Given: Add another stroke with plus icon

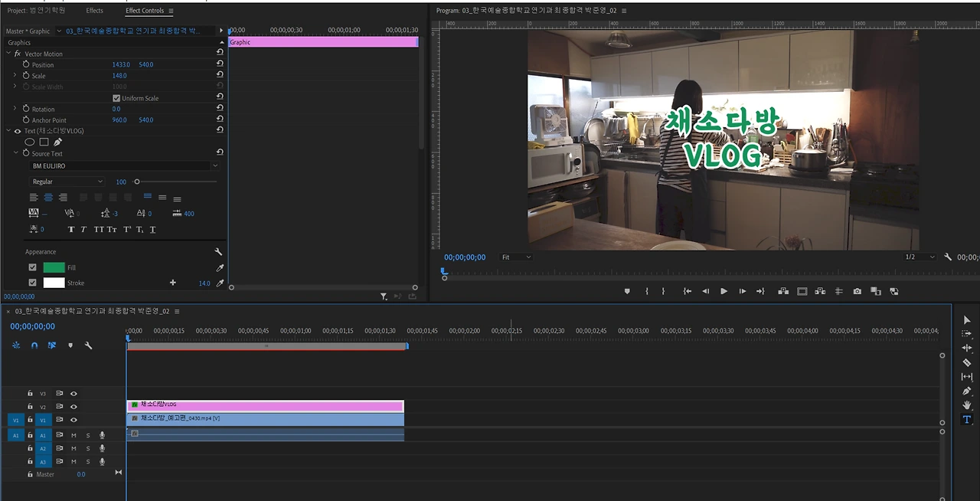Looking at the screenshot, I should click(173, 283).
